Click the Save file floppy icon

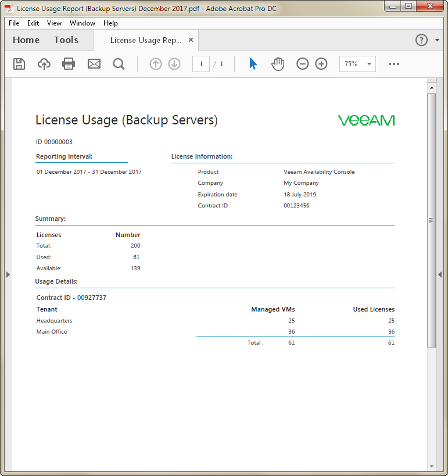point(19,64)
